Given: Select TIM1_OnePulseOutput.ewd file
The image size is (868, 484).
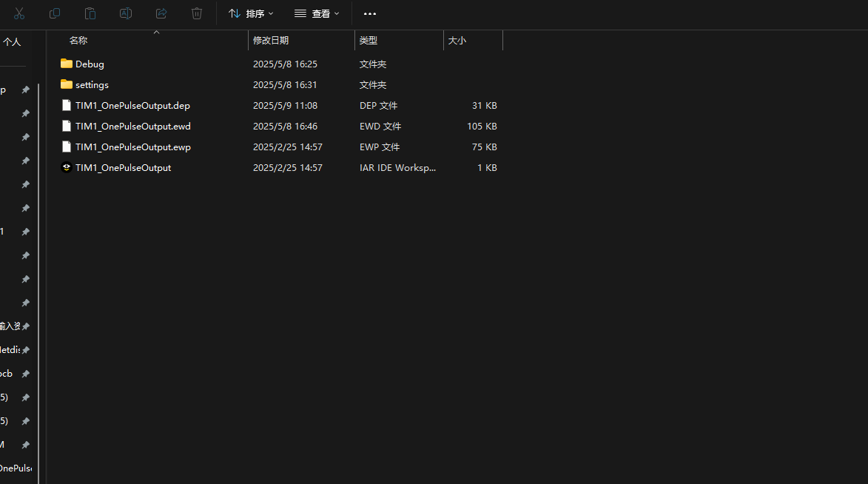Looking at the screenshot, I should coord(132,127).
